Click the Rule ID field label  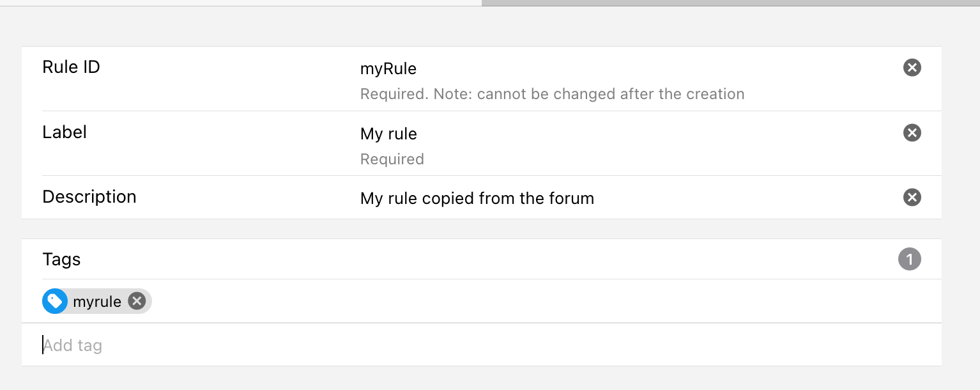[x=71, y=67]
